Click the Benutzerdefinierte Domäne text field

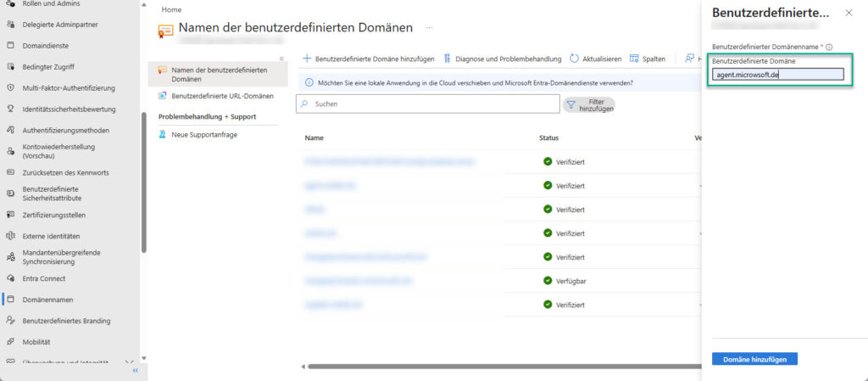pos(777,74)
